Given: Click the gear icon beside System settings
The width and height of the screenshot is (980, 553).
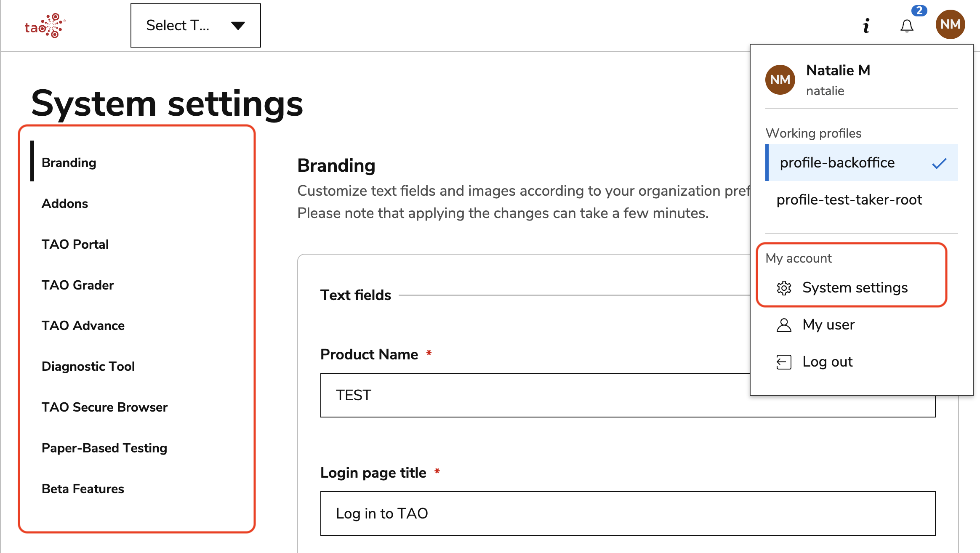Looking at the screenshot, I should click(784, 288).
